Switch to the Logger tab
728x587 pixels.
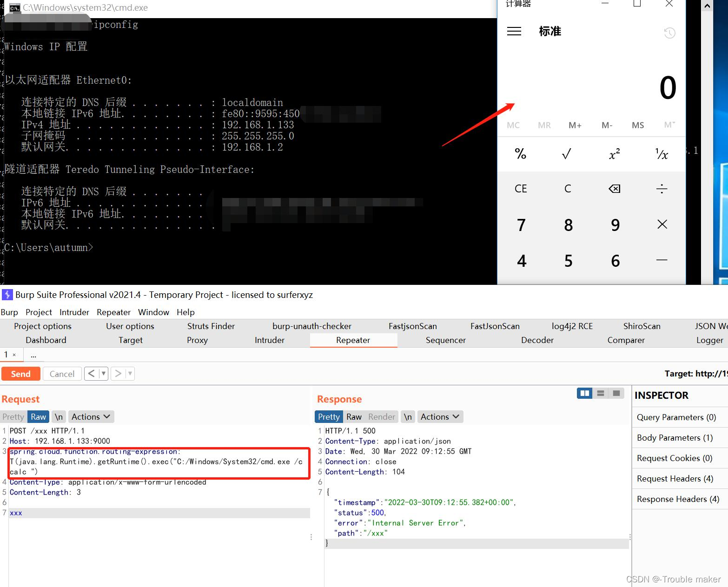[x=710, y=340]
